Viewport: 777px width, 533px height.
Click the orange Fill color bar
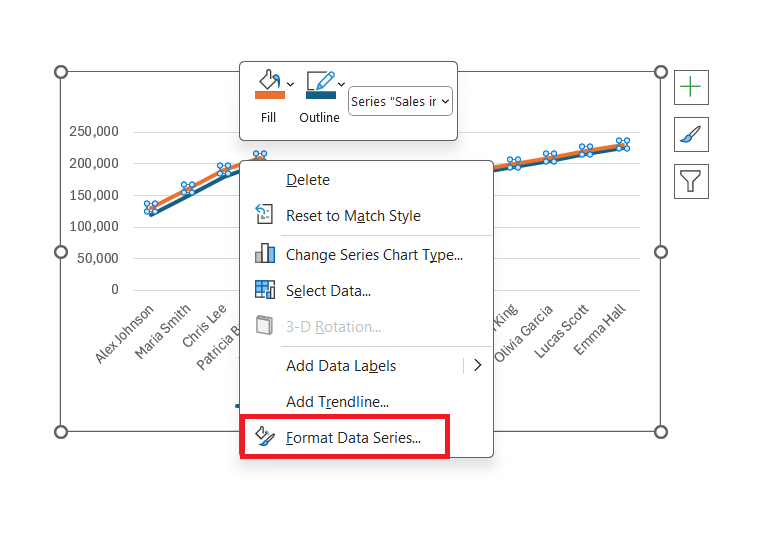tap(270, 95)
